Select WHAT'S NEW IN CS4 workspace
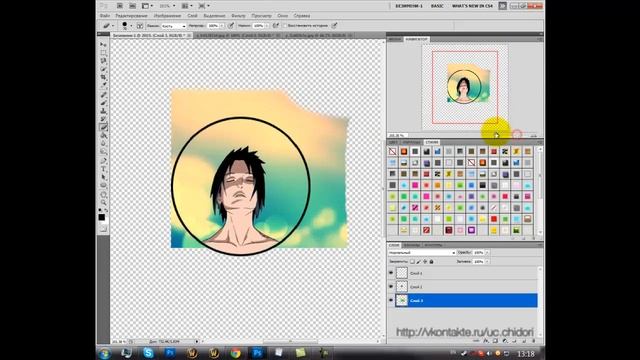 point(472,6)
